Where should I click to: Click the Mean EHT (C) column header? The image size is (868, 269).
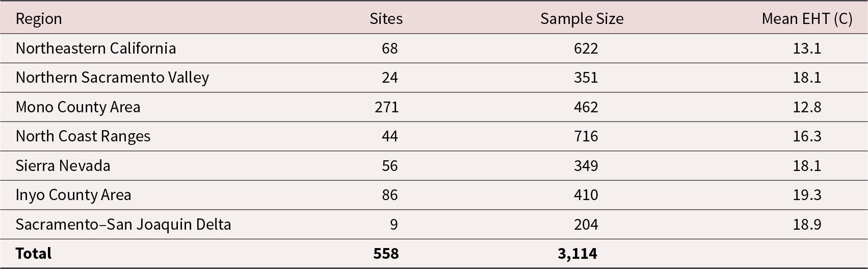click(807, 19)
